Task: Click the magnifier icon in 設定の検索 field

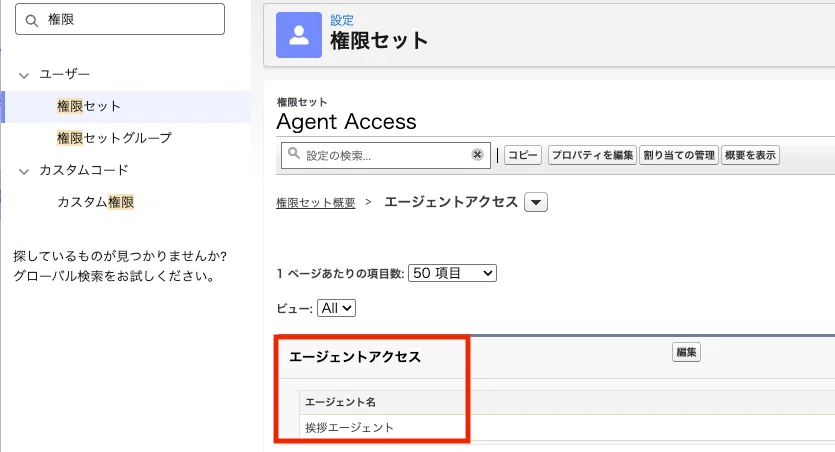Action: point(293,154)
